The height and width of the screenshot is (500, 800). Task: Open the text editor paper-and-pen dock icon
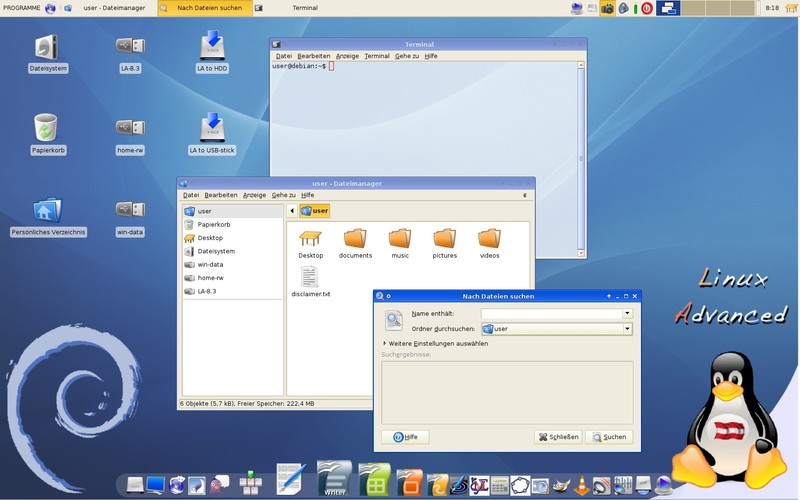coord(291,479)
